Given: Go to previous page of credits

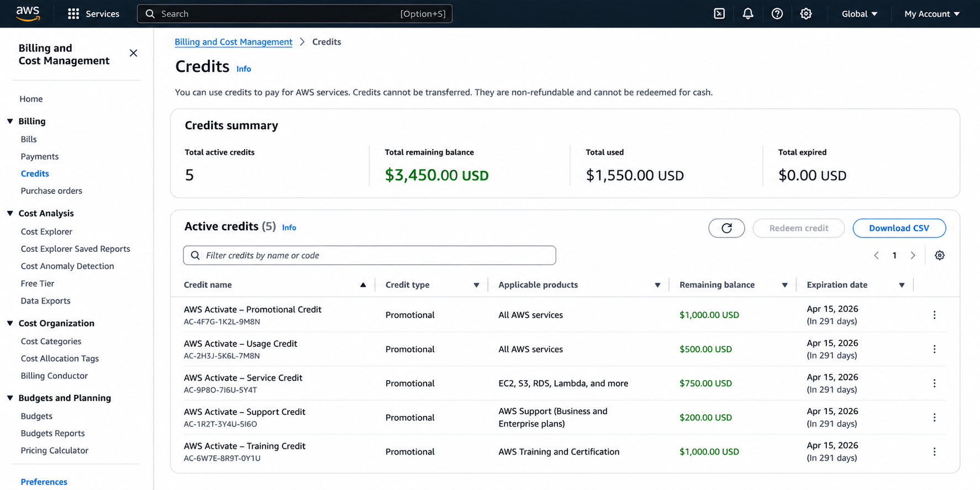Looking at the screenshot, I should (876, 255).
